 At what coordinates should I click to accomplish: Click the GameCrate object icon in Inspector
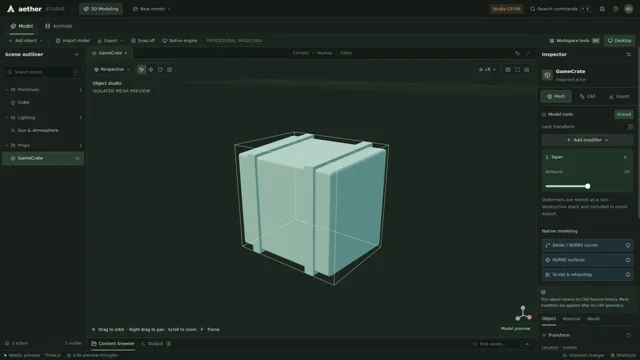pos(547,75)
